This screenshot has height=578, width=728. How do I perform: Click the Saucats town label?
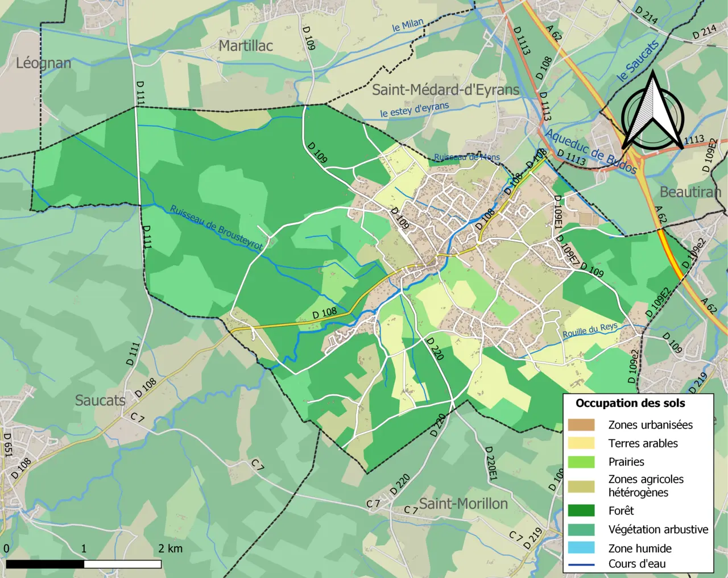100,401
